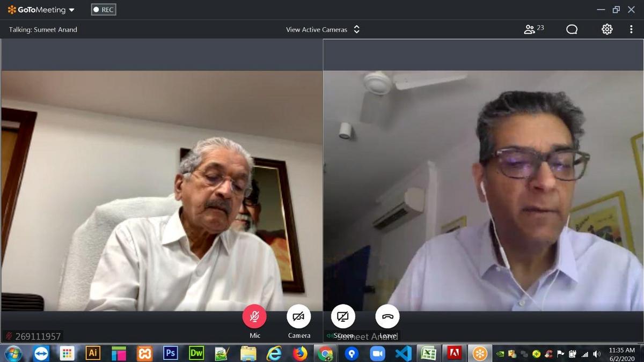Turn on the Camera
This screenshot has height=362, width=644.
click(x=299, y=316)
